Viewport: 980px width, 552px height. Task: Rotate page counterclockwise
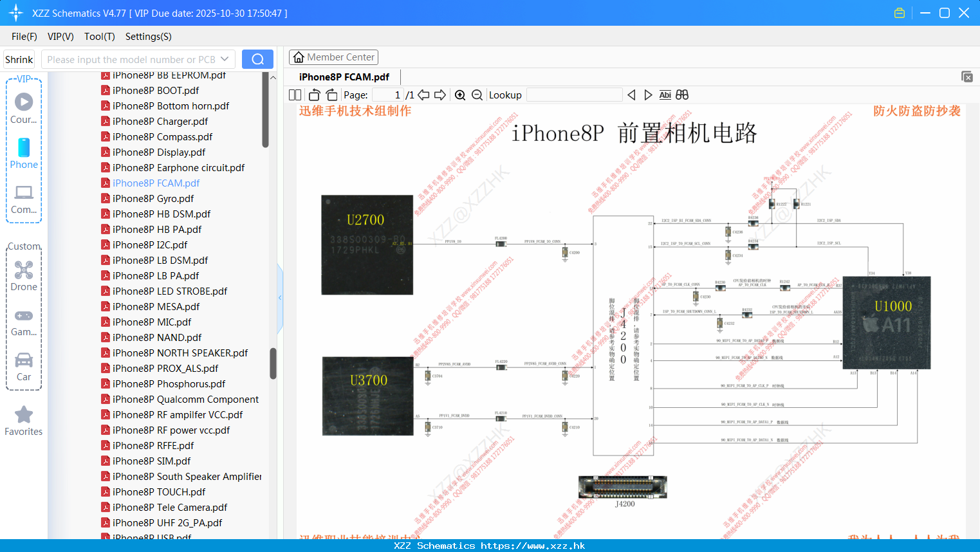click(314, 95)
